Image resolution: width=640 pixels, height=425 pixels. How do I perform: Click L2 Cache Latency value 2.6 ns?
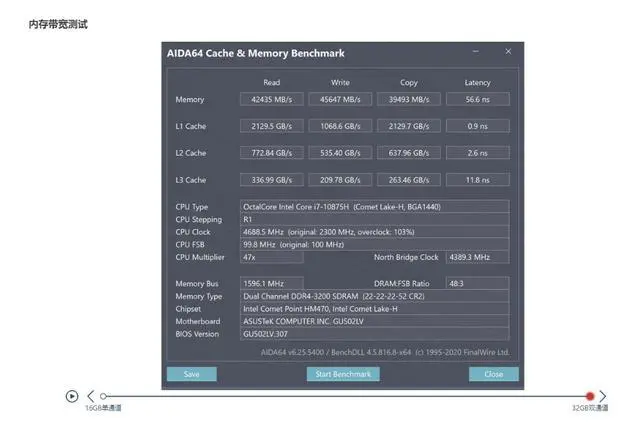(478, 153)
